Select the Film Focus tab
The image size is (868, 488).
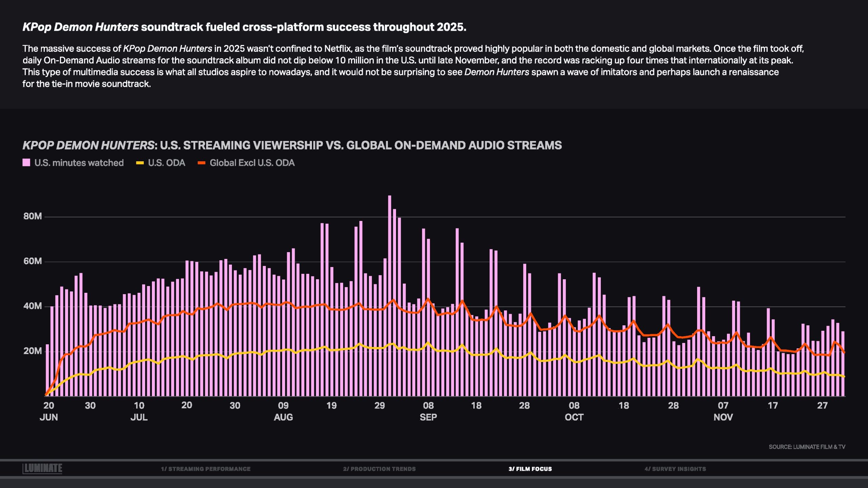(x=530, y=469)
